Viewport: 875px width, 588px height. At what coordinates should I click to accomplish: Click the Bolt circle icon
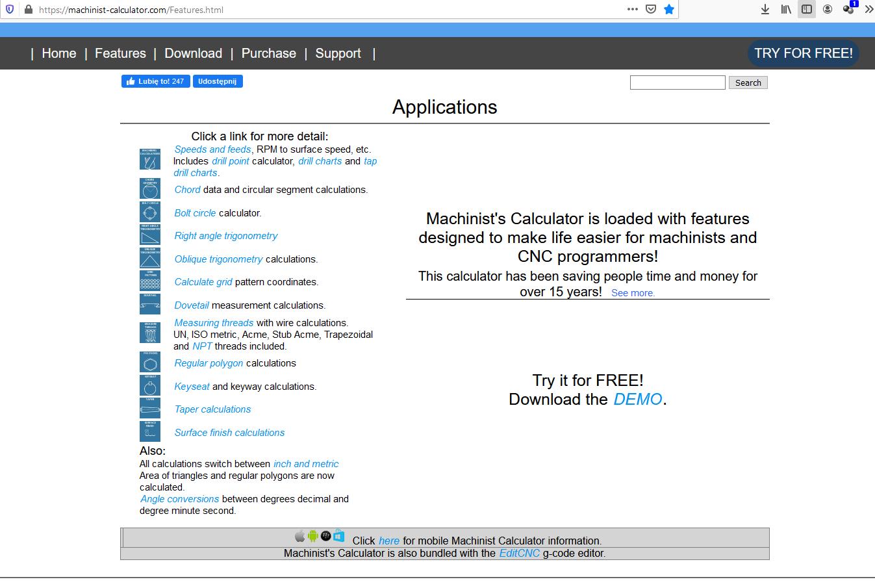click(x=150, y=212)
